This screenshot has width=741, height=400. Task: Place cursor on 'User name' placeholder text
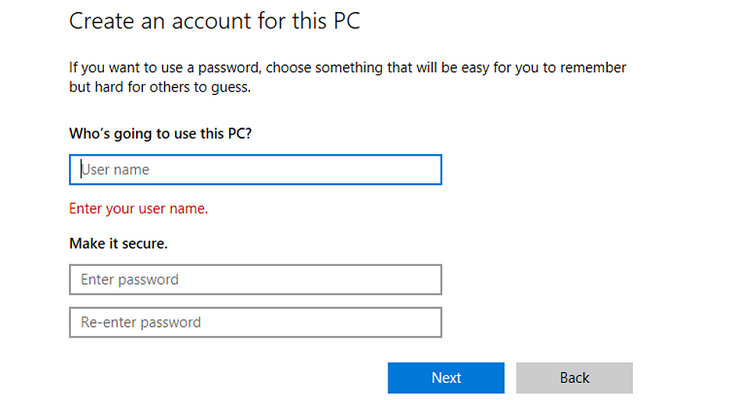[115, 169]
